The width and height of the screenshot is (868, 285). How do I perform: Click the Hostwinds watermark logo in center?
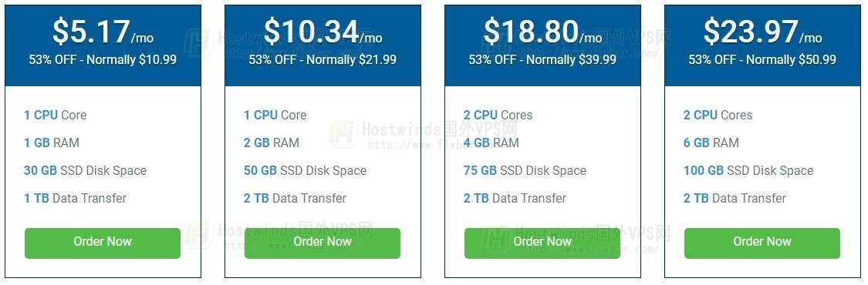point(343,134)
